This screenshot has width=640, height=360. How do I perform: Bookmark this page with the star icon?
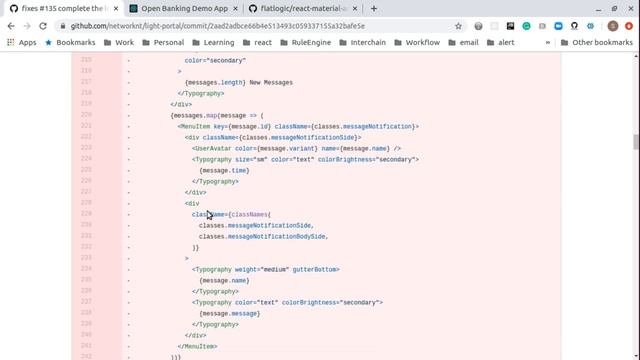coord(458,26)
